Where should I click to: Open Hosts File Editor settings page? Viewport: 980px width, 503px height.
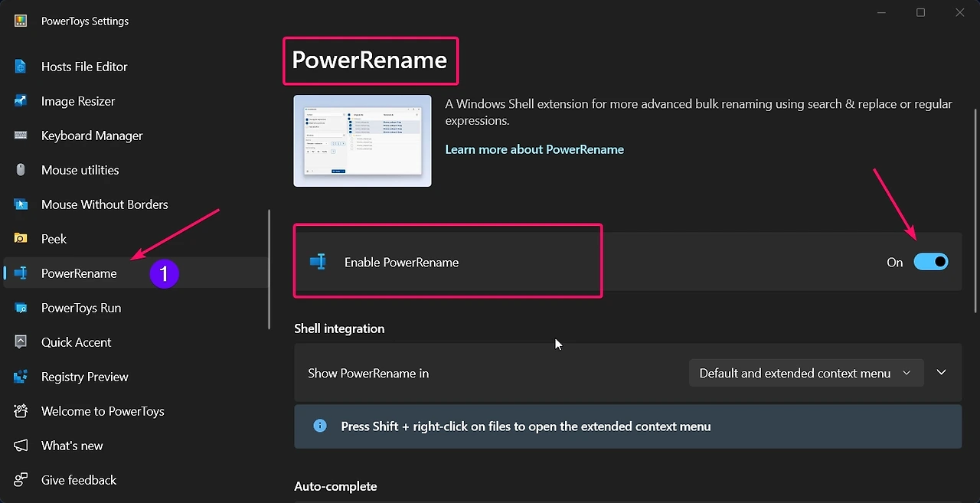coord(135,67)
